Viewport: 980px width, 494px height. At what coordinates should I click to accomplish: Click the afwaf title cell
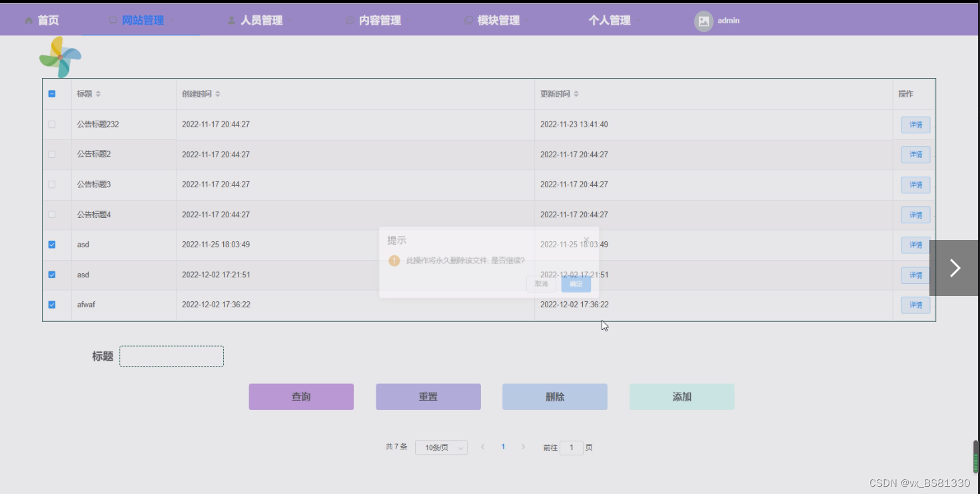[87, 305]
